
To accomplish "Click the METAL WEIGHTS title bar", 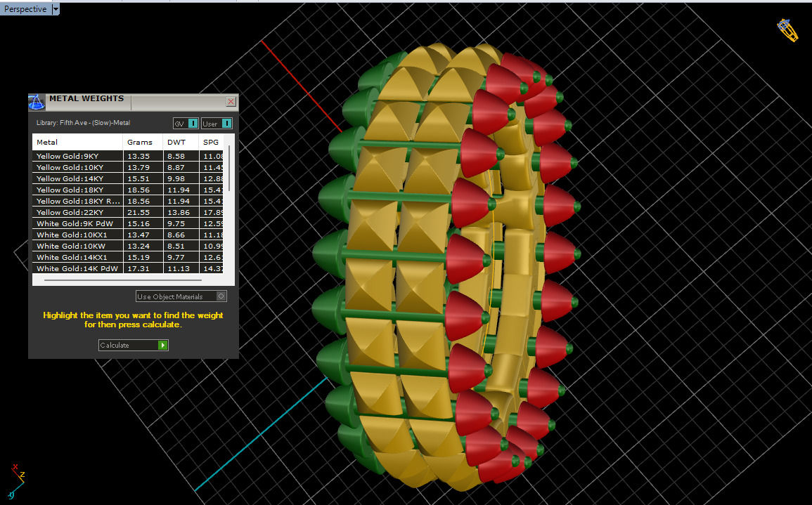I will point(133,102).
